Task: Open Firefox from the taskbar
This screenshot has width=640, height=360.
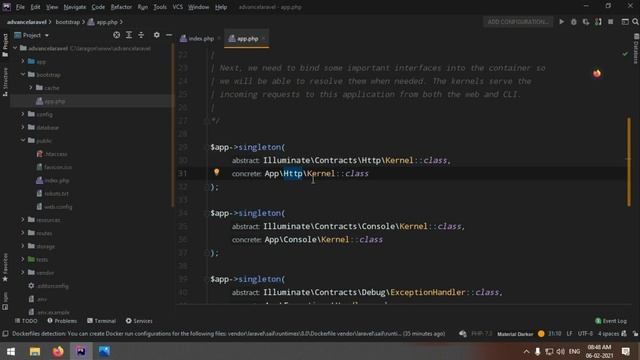Action: click(58, 351)
